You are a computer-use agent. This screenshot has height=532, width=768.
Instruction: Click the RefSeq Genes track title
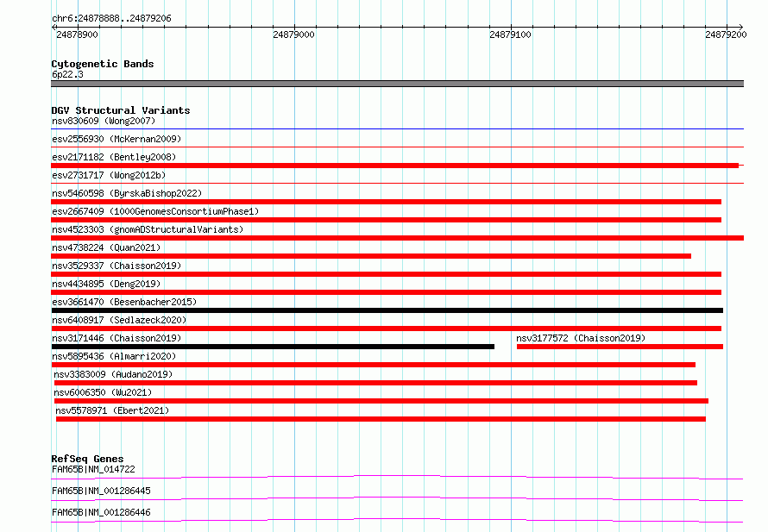point(87,459)
